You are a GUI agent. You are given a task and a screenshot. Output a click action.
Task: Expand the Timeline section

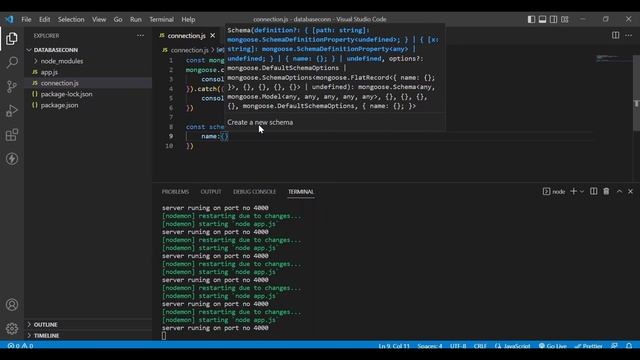(x=46, y=336)
